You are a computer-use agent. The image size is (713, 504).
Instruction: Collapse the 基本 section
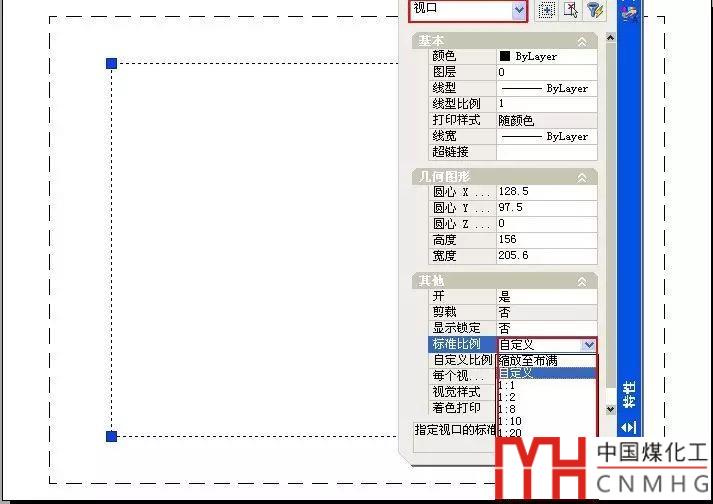(582, 42)
